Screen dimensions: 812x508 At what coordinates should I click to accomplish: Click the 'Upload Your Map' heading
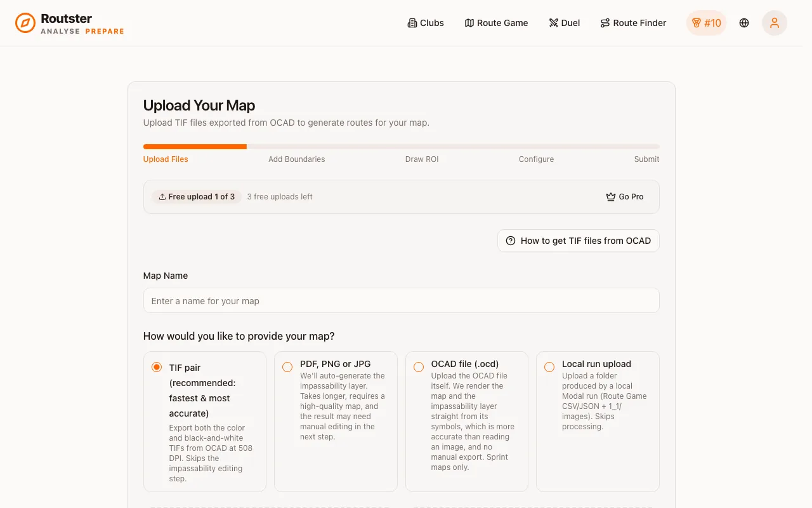[x=199, y=105]
